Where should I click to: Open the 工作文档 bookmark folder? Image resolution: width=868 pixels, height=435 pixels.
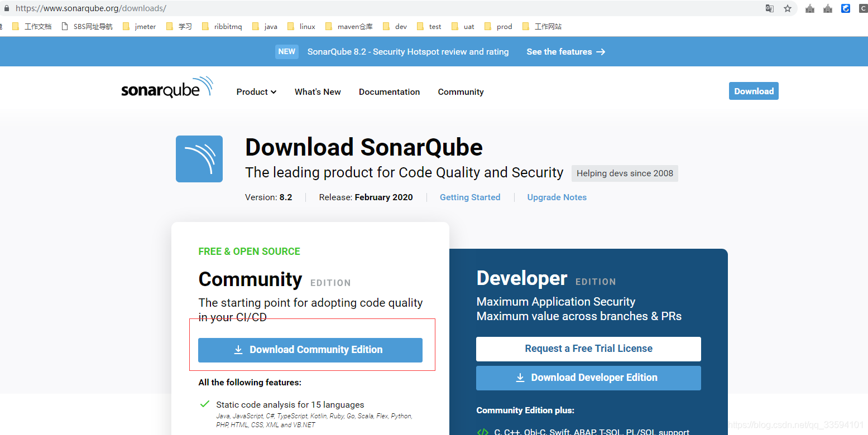(32, 26)
